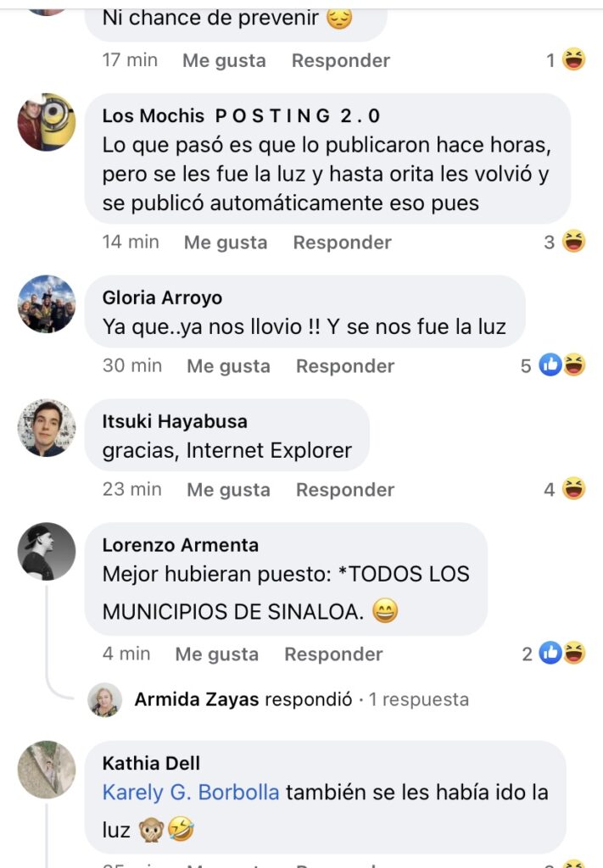Image resolution: width=603 pixels, height=868 pixels.
Task: Like Gloria Arroyo's comment with Me gusta
Action: click(x=228, y=366)
